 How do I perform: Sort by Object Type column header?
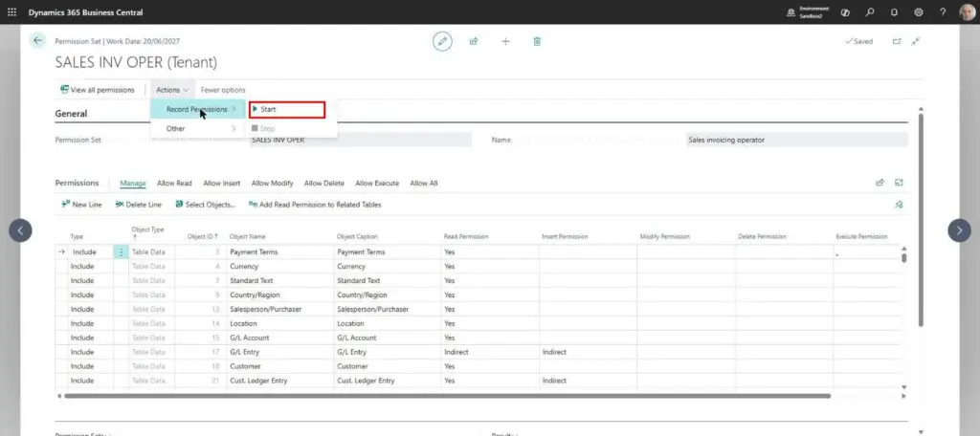tap(147, 232)
